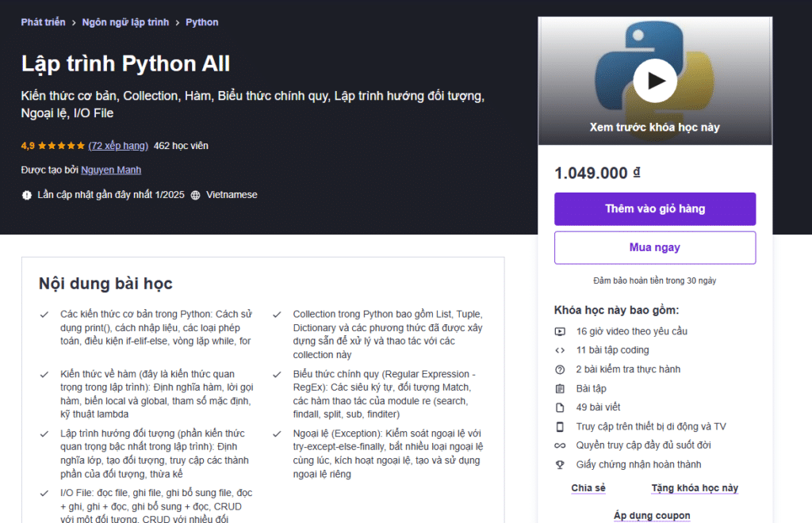Click the Mua ngay button
812x523 pixels.
coord(654,248)
